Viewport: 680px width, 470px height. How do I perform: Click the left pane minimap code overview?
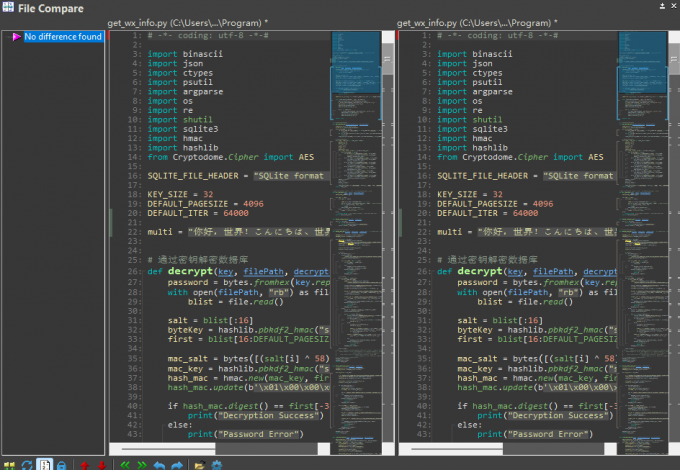coord(356,243)
